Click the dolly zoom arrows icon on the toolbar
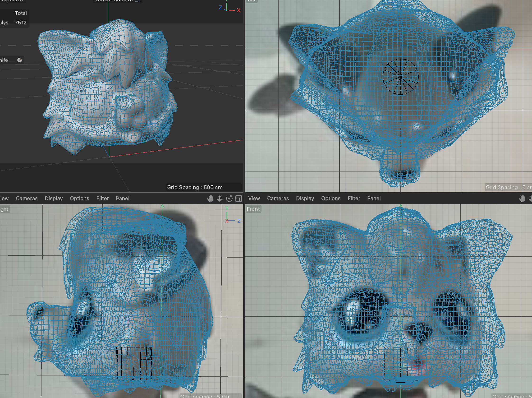Screen dimensions: 532x398 coord(220,199)
